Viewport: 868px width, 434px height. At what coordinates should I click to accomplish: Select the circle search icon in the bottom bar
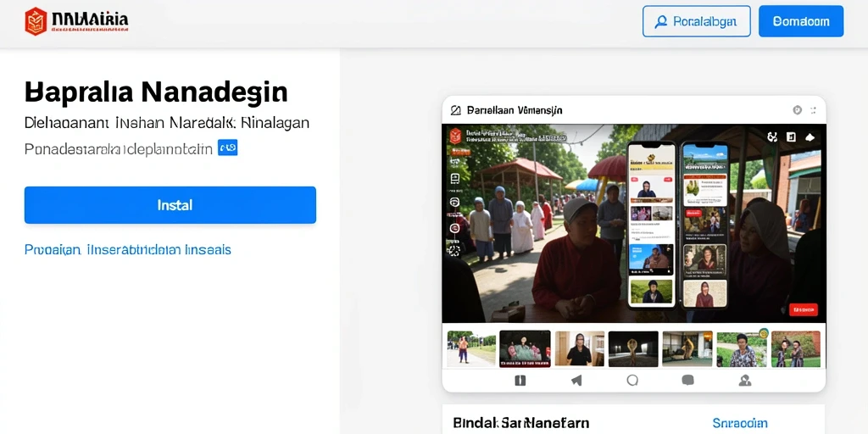tap(632, 380)
